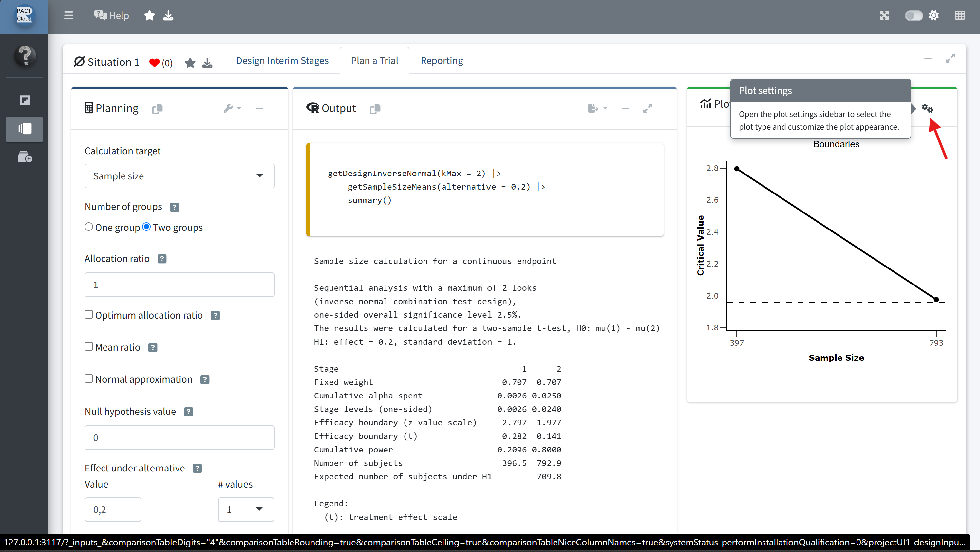Switch to Plan a Trial tab
Screen dimensions: 980x552
374,61
